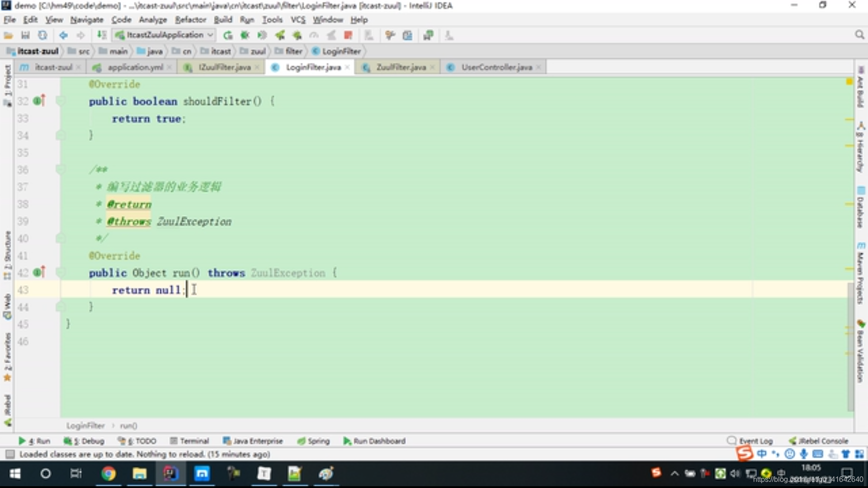Click the editor vertical scrollbar

tap(850, 347)
